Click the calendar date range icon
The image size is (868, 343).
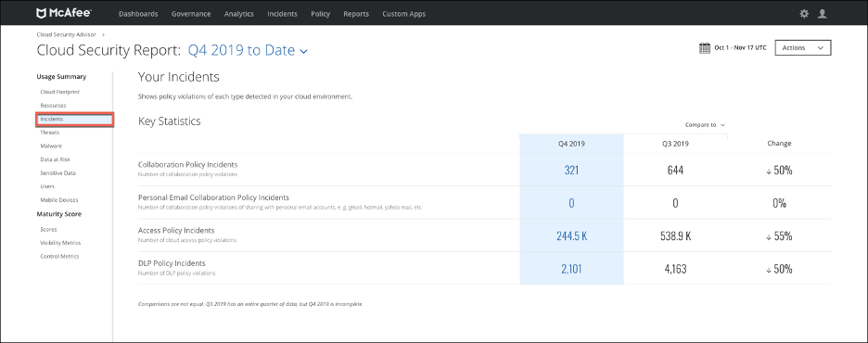[x=705, y=48]
